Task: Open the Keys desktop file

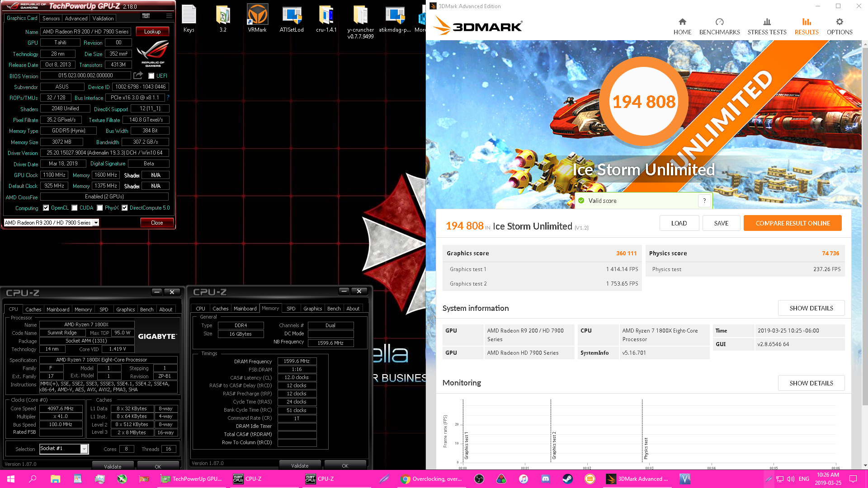Action: tap(189, 19)
